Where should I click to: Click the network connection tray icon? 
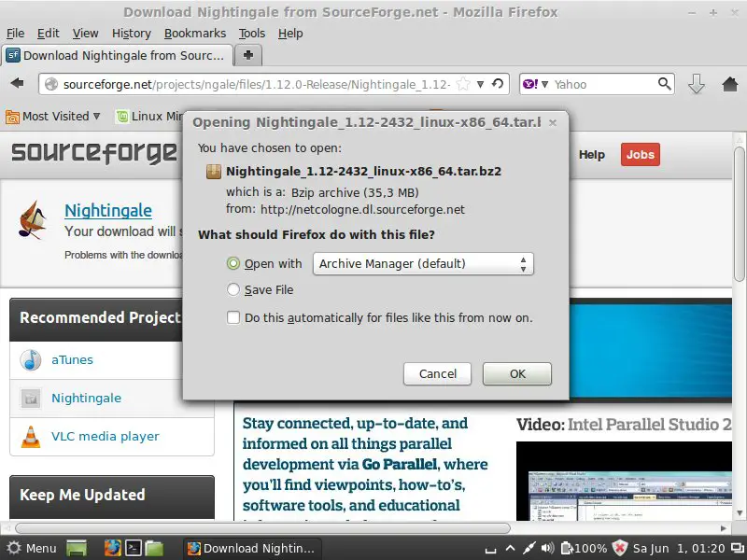click(x=529, y=548)
